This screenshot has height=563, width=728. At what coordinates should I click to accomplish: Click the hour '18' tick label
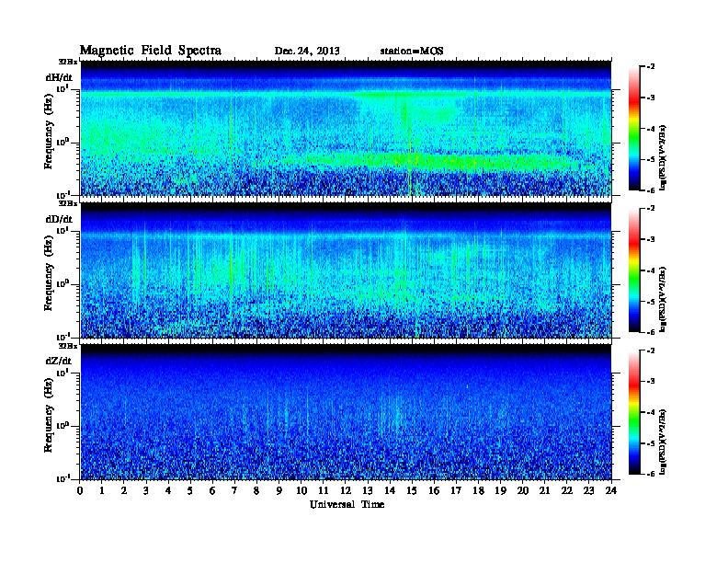click(x=478, y=490)
